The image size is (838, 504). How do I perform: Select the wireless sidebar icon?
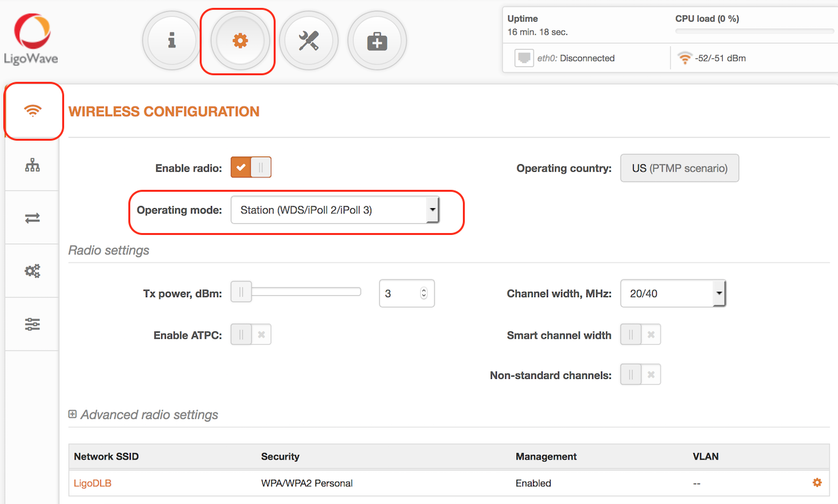33,111
